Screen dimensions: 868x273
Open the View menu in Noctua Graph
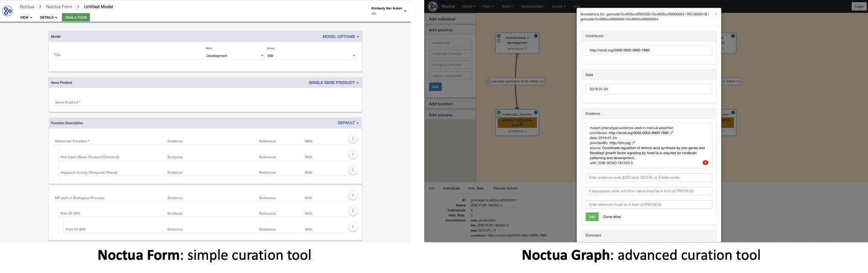489,6
